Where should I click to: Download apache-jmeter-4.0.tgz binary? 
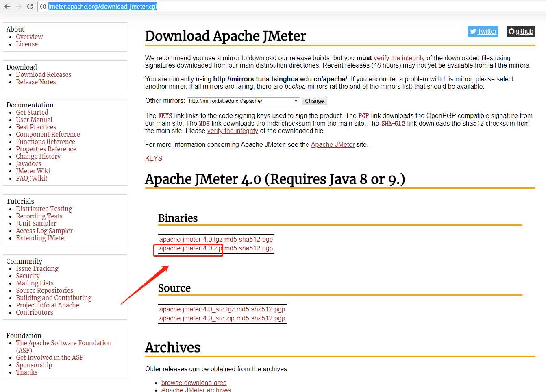click(191, 239)
